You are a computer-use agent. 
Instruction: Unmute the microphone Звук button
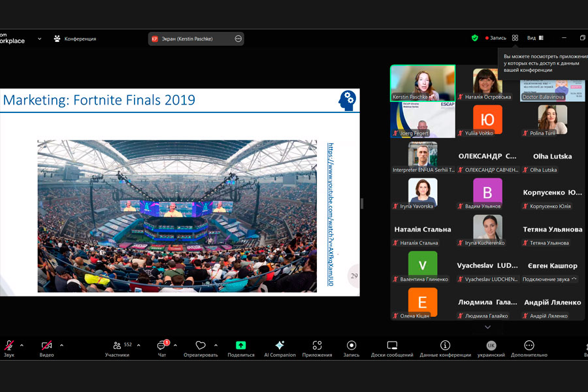point(9,348)
